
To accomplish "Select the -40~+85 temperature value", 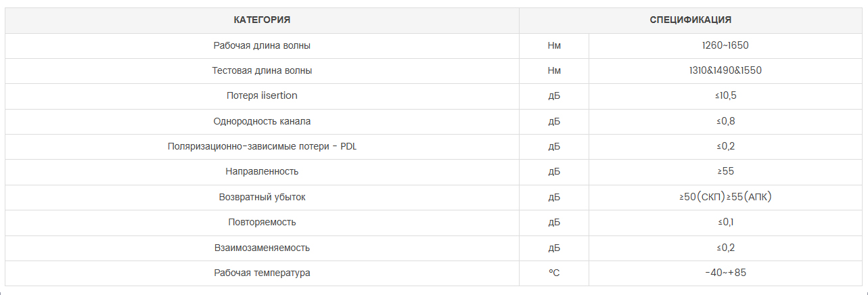I will [x=725, y=273].
